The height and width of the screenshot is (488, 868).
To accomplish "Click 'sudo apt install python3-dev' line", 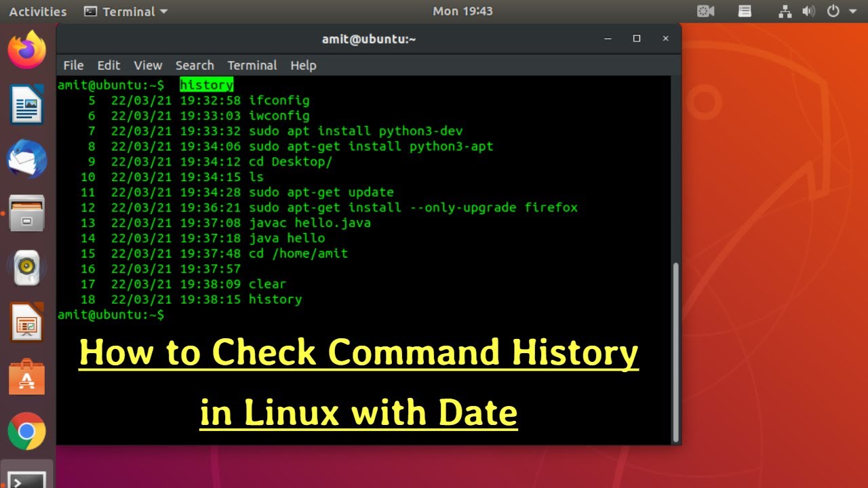I will click(x=356, y=131).
